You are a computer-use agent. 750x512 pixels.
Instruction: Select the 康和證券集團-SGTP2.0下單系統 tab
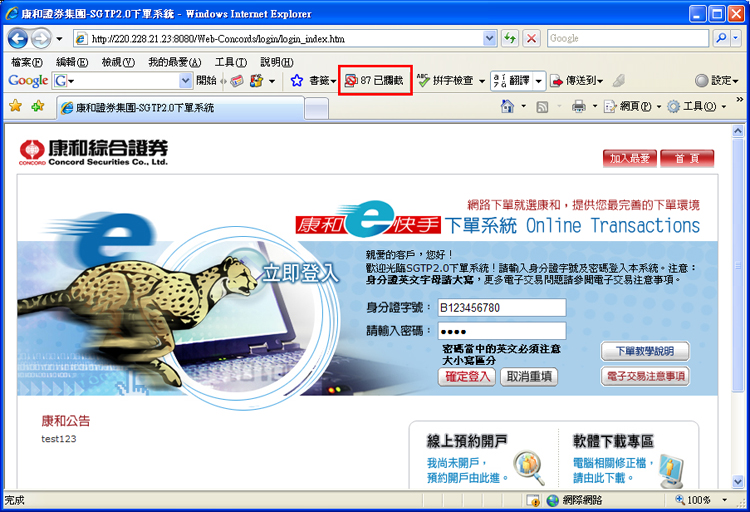tap(180, 108)
